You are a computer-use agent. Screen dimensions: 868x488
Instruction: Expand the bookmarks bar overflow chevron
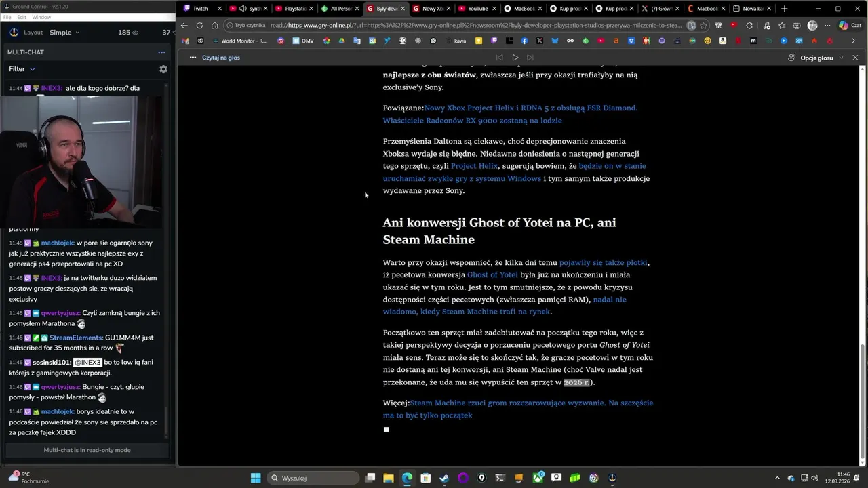[854, 41]
